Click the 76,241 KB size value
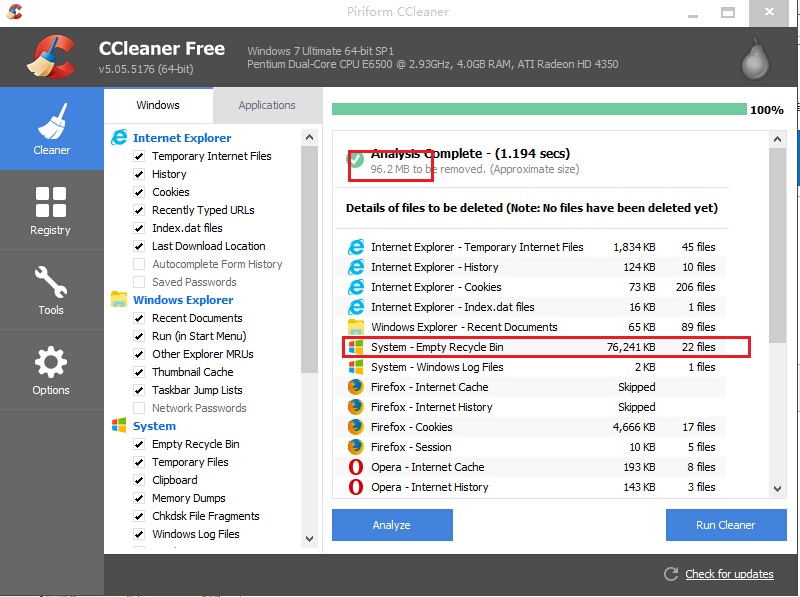Screen dimensions: 800x597 pyautogui.click(x=631, y=347)
